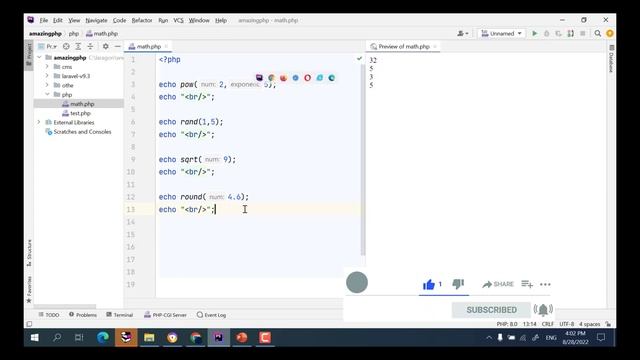Expand the othe folder
Screen dimensions: 640x360
tap(47, 85)
